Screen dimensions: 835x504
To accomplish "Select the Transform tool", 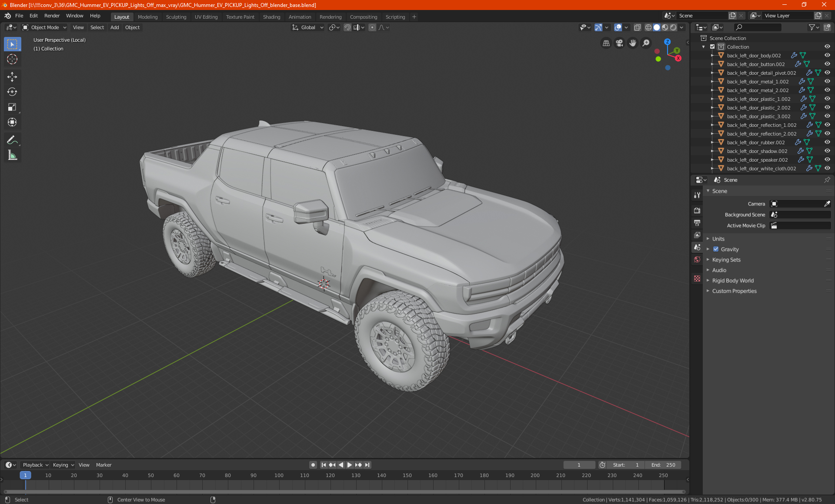I will [x=12, y=122].
